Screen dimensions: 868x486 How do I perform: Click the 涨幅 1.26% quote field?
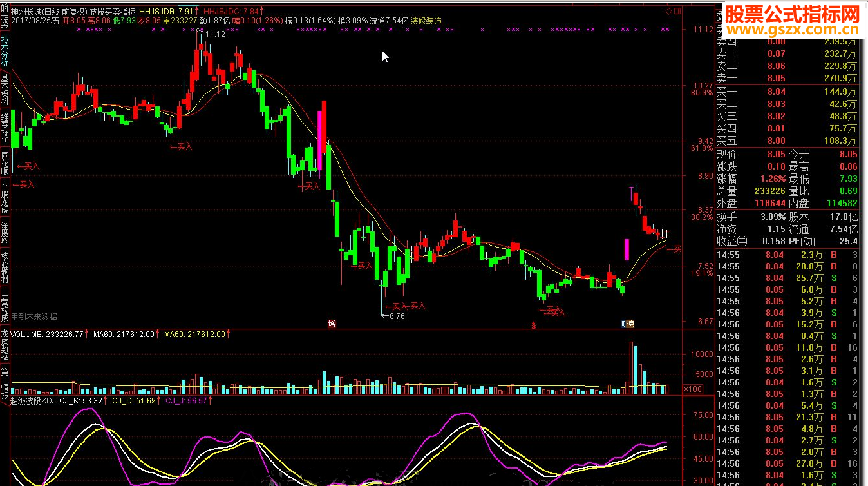pos(751,179)
